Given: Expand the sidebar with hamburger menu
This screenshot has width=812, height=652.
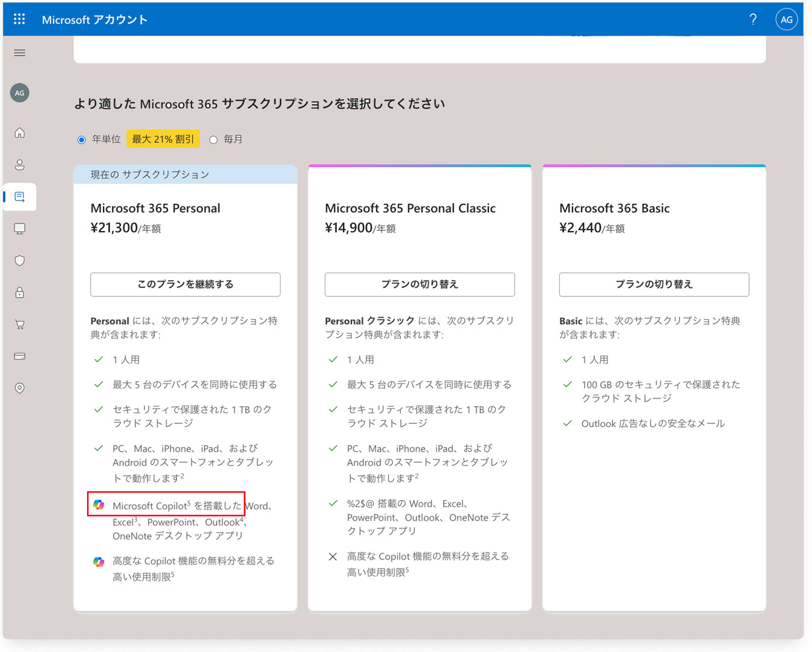Looking at the screenshot, I should coord(19,53).
